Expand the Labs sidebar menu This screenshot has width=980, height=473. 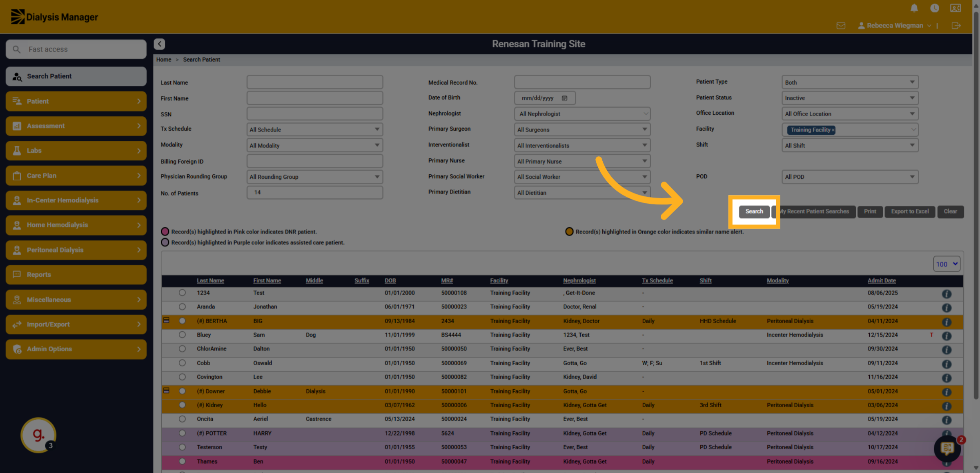pyautogui.click(x=76, y=151)
